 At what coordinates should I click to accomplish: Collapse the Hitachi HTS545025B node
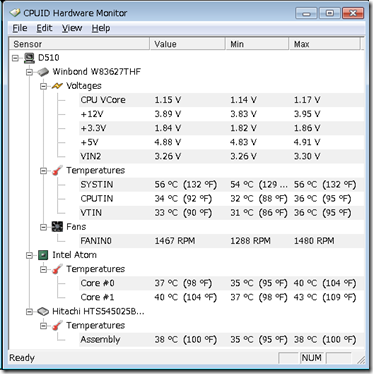point(29,312)
